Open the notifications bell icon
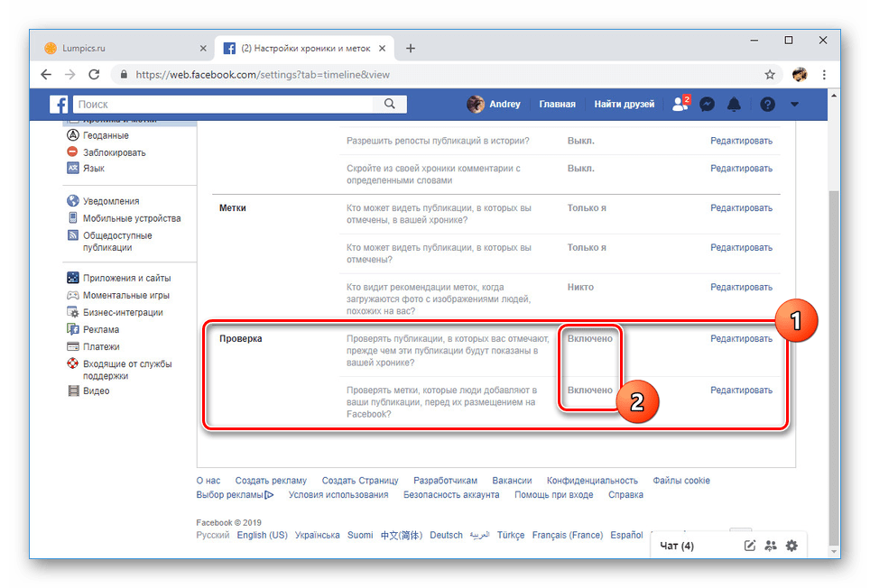 pos(734,104)
